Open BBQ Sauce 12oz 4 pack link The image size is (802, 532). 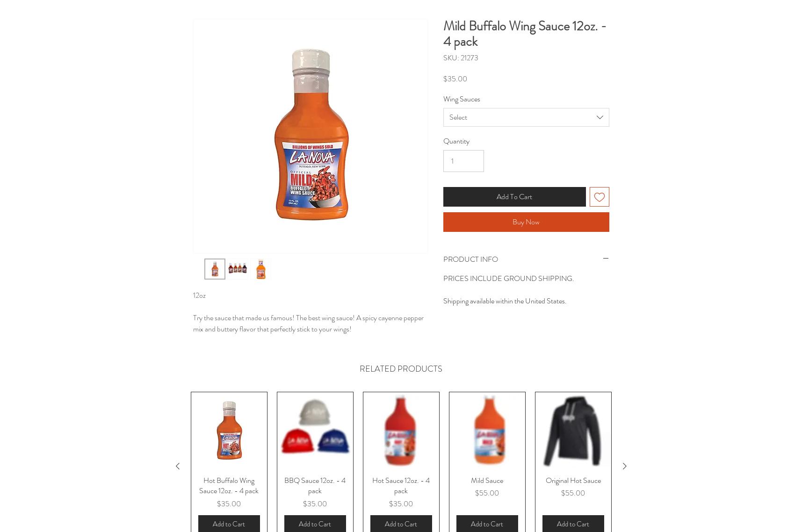315,485
